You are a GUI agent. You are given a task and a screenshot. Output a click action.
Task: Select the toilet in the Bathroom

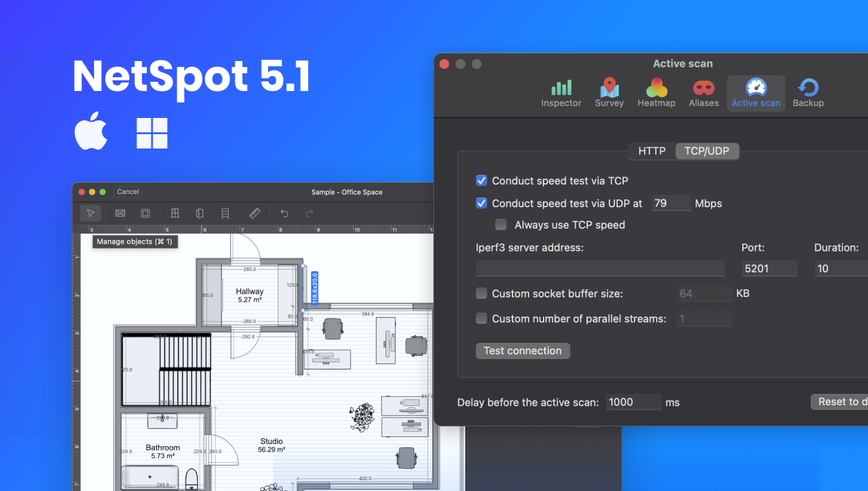192,478
